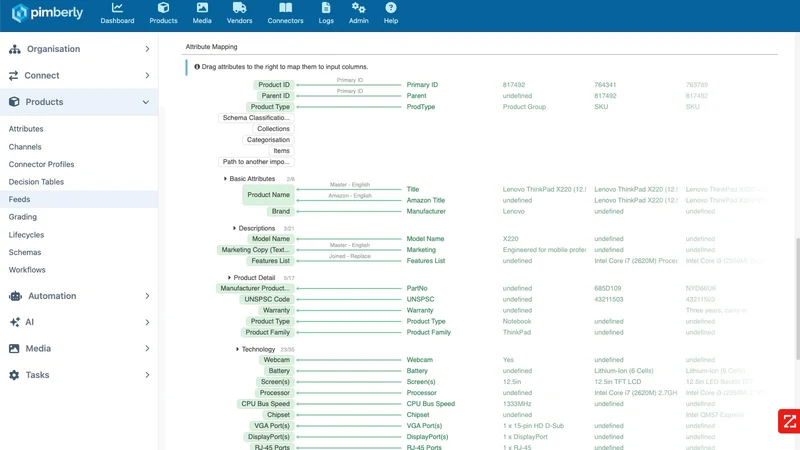Screen dimensions: 800x450
Task: Select Feeds in the sidebar
Action: (79, 199)
